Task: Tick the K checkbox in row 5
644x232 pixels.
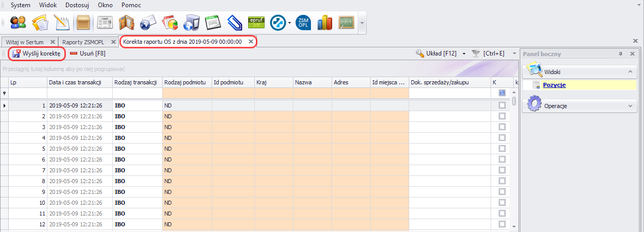Action: point(502,149)
